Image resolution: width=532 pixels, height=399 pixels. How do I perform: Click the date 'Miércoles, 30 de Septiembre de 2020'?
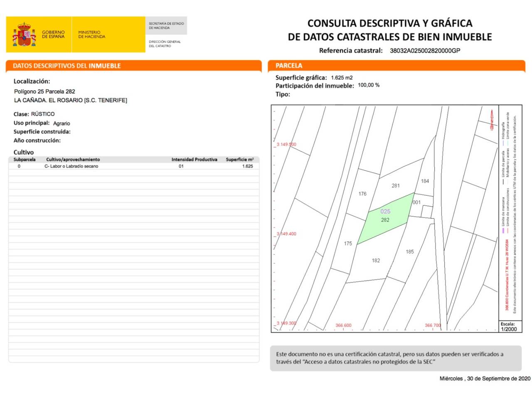click(x=485, y=379)
